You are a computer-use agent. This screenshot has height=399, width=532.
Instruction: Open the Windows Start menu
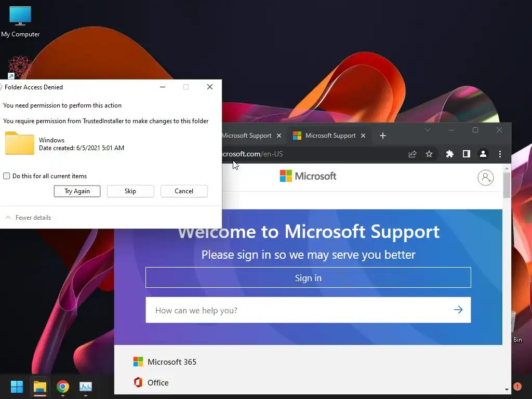coord(17,387)
